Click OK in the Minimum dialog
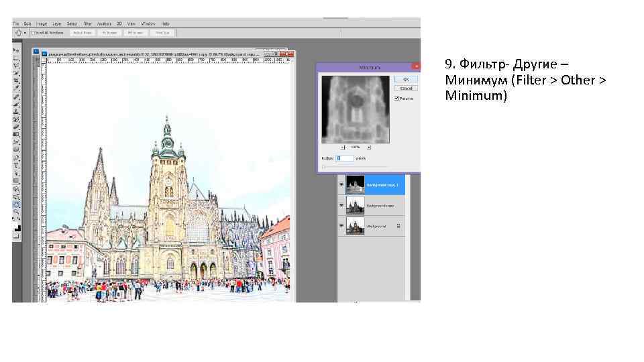This screenshot has height=362, width=644. coord(406,79)
